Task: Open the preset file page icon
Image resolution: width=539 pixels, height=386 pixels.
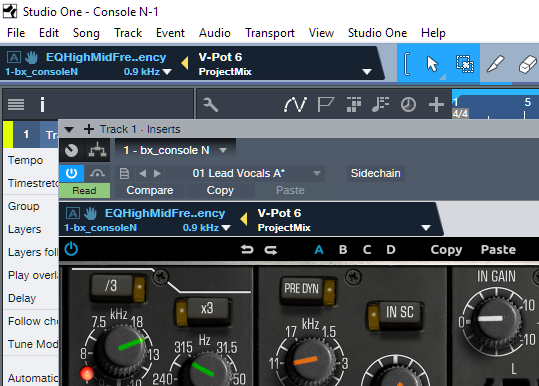Action: pyautogui.click(x=124, y=173)
